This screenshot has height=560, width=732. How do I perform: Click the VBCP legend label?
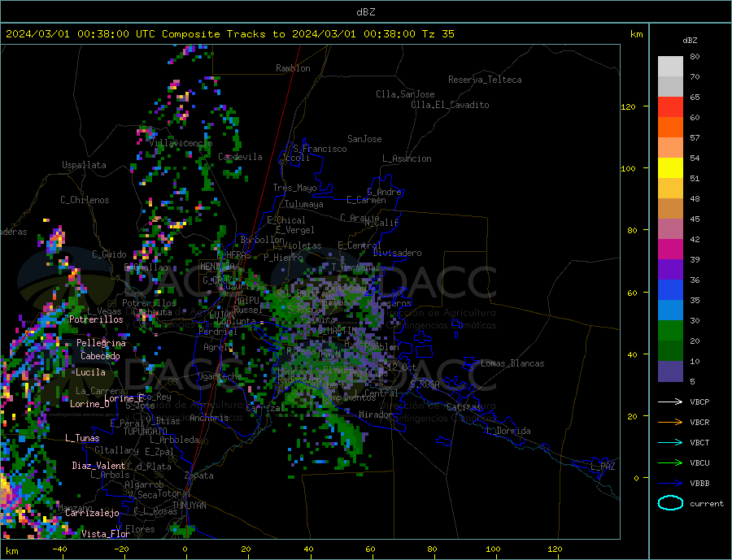[x=699, y=402]
